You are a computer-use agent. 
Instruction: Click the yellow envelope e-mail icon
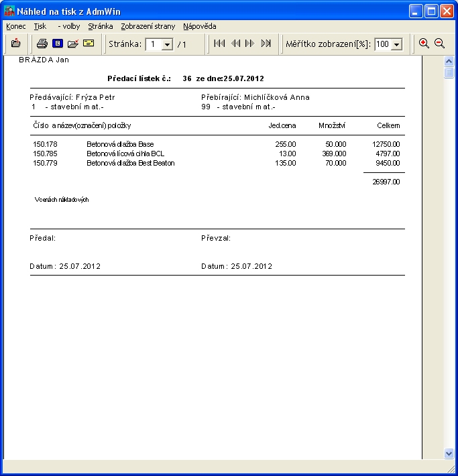89,43
